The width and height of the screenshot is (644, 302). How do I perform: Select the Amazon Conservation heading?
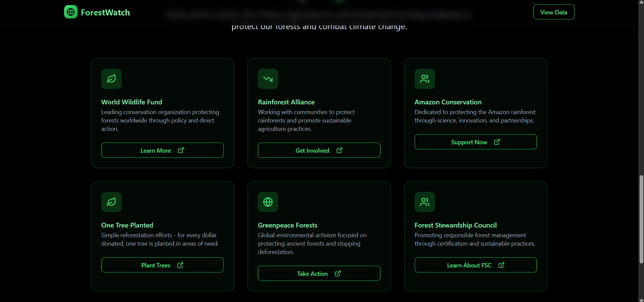(x=448, y=102)
